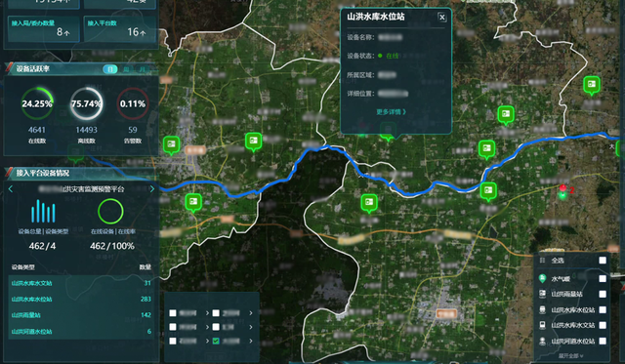Tick checkbox beside the green pin layer

(603, 279)
